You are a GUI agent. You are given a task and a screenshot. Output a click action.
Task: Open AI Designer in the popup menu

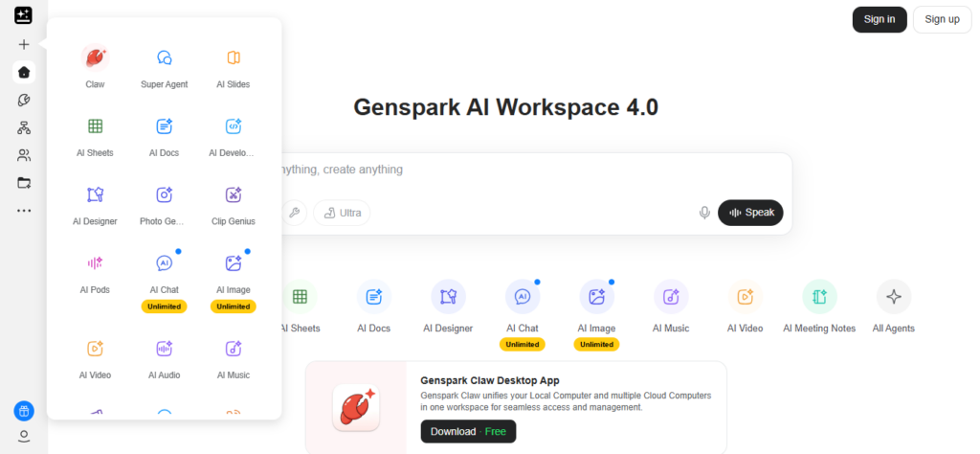tap(95, 204)
